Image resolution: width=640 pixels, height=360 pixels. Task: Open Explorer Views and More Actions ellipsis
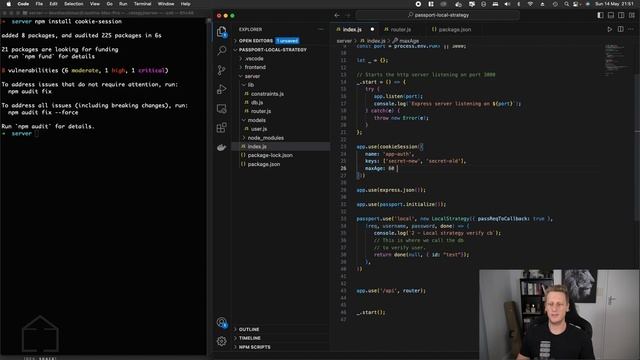tap(321, 29)
